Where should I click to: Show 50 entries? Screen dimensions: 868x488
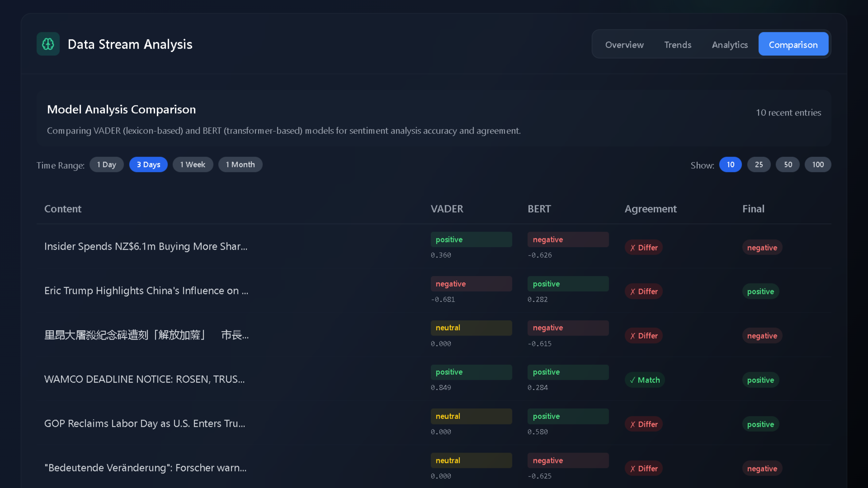tap(788, 165)
